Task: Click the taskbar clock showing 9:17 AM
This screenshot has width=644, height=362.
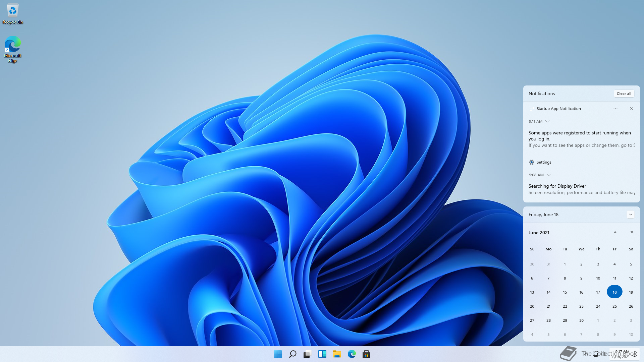Action: point(621,354)
